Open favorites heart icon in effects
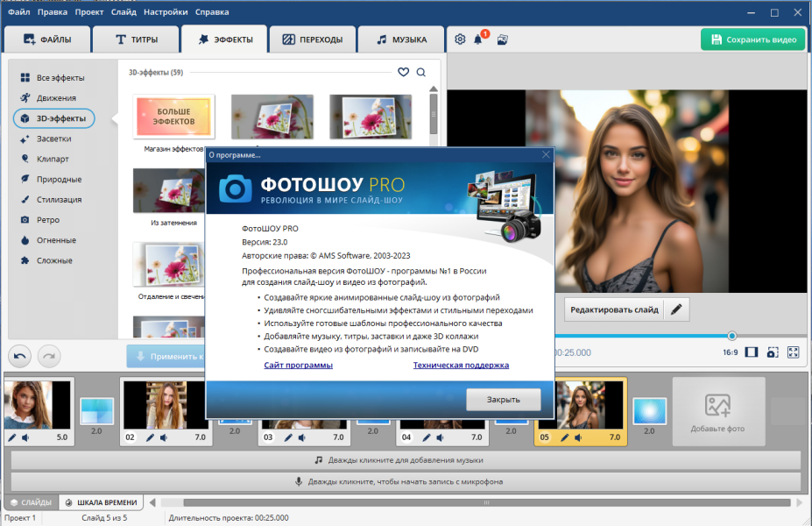The height and width of the screenshot is (526, 812). click(x=404, y=72)
